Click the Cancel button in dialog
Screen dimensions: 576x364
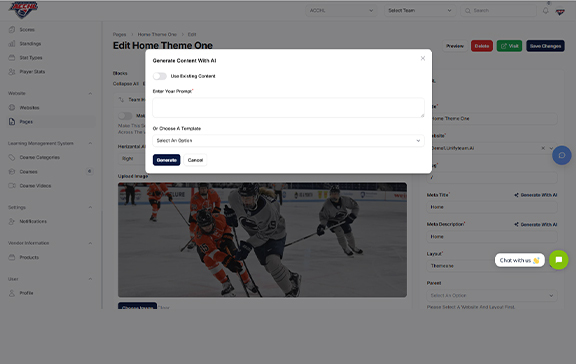click(195, 160)
